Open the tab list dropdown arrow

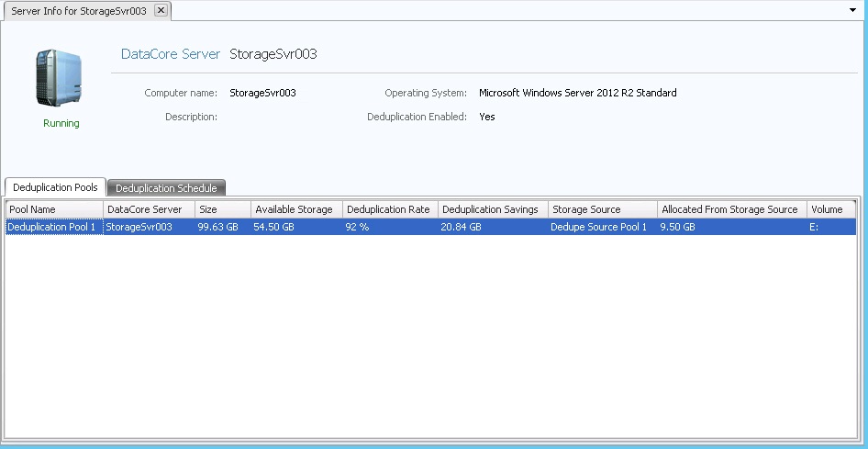pos(853,10)
